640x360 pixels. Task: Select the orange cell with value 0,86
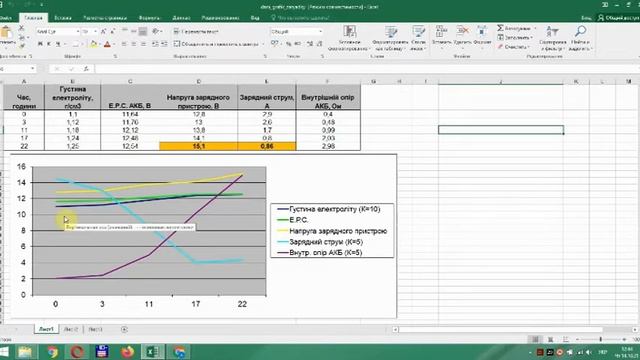267,146
